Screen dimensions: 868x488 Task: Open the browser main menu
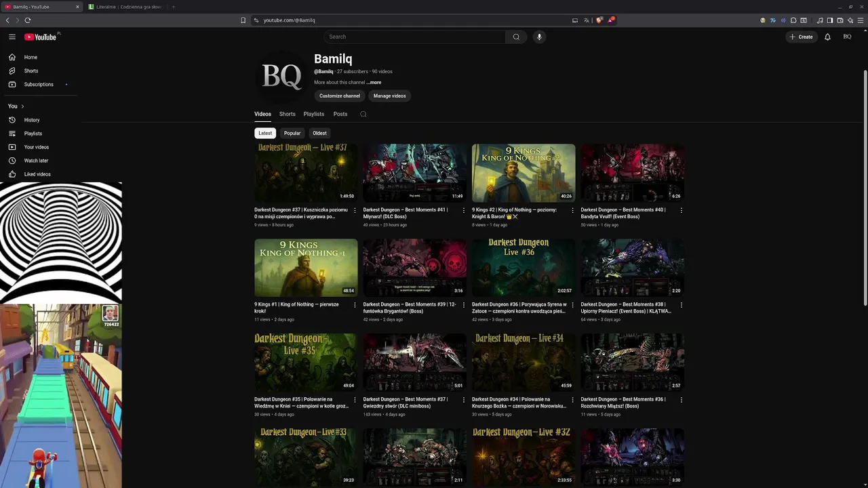[861, 20]
